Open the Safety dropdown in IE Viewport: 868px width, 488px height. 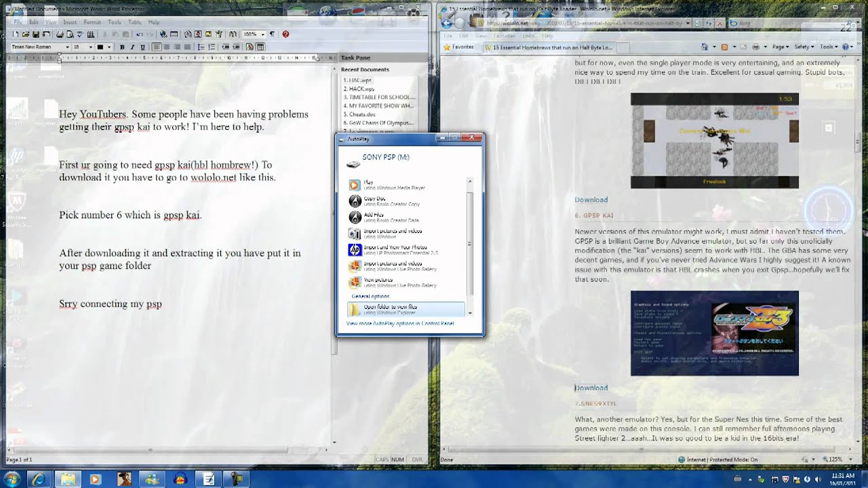[x=804, y=47]
